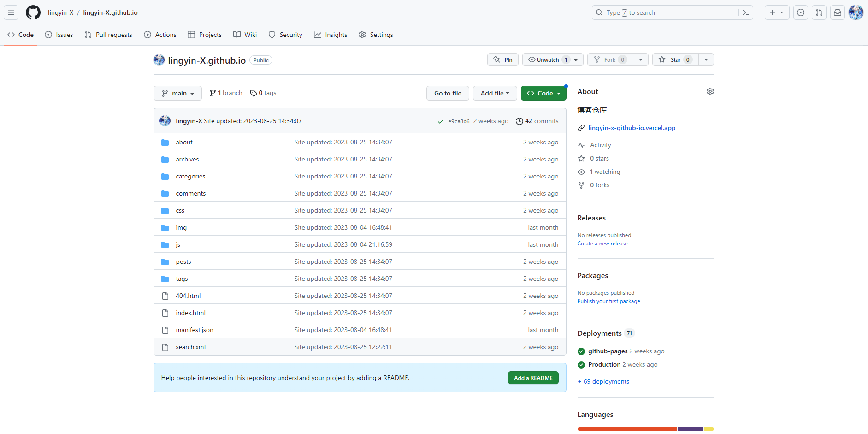Fork this repository
Screen dimensions: 868x434
609,59
